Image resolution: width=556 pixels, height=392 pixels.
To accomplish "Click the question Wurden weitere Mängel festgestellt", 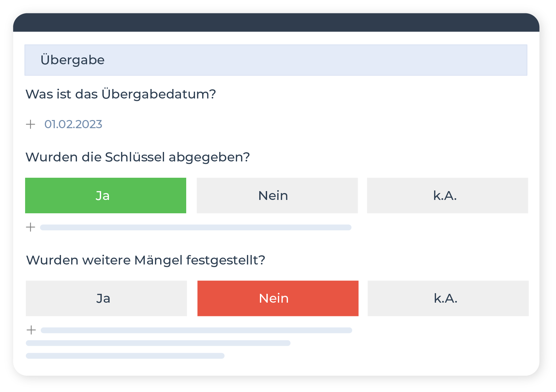I will [146, 260].
